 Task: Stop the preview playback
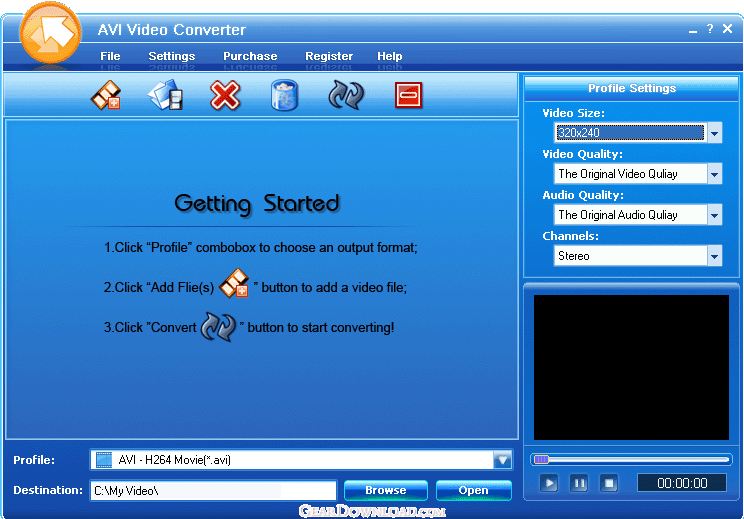point(609,483)
